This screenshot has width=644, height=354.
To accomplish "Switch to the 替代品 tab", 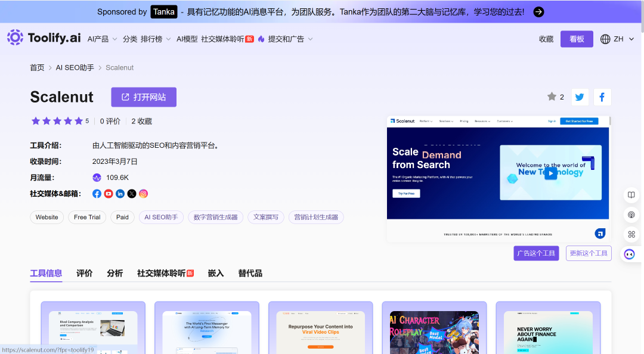I will (250, 274).
